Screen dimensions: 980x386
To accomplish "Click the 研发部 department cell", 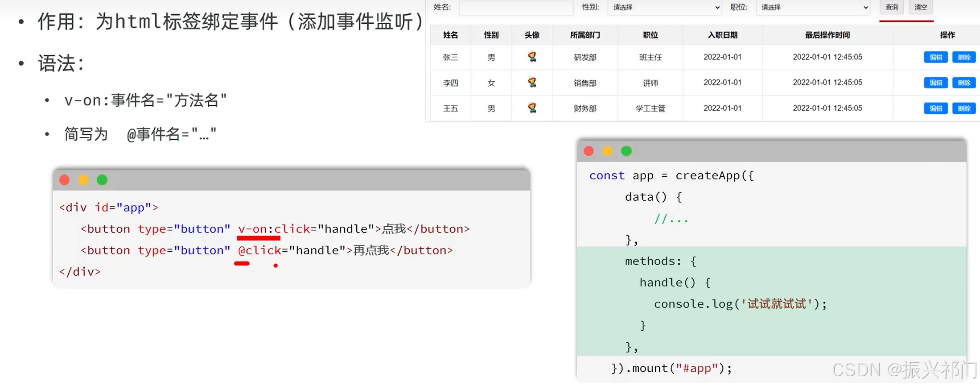I will coord(585,57).
